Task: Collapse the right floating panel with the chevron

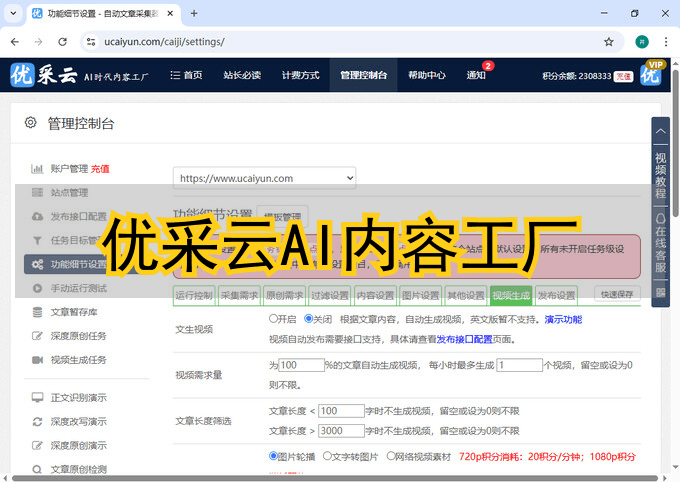Action: click(x=660, y=131)
